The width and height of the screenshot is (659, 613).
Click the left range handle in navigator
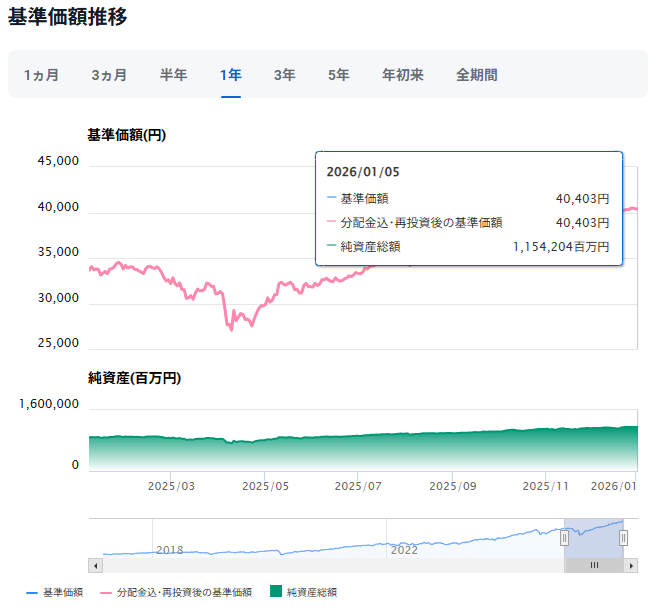coord(564,538)
